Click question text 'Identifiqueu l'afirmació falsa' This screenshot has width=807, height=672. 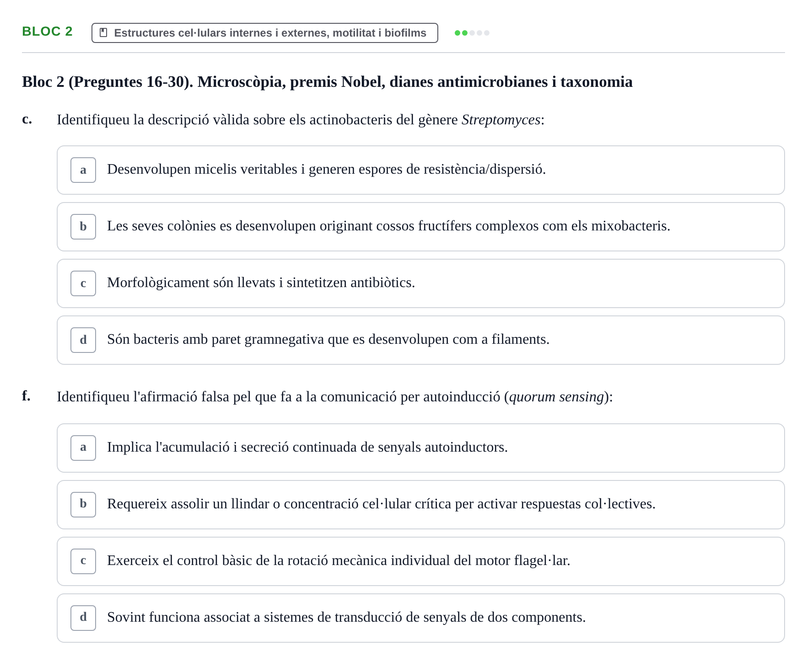(335, 397)
